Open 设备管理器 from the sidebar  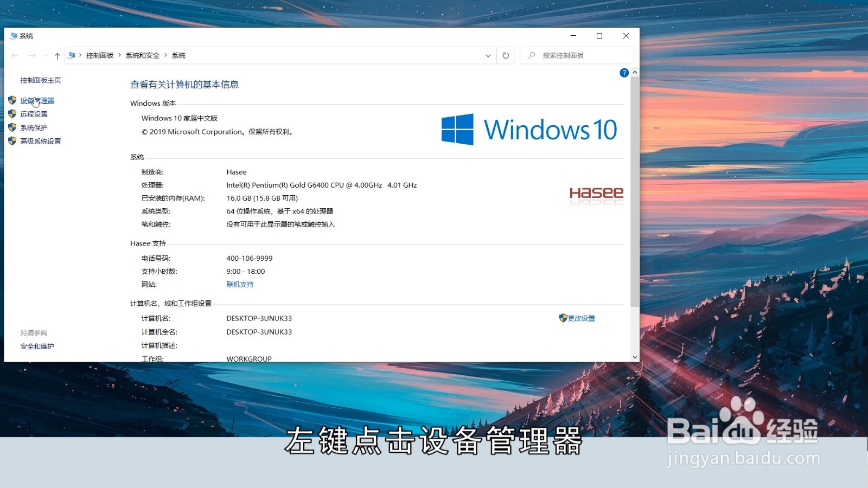point(37,100)
